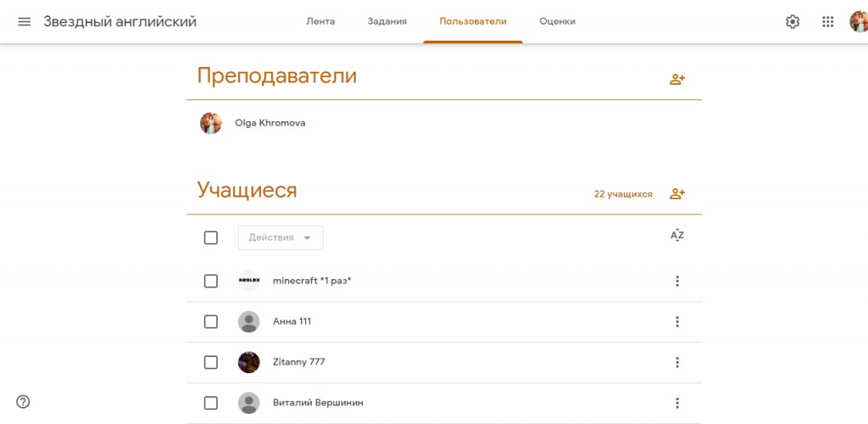Invite a teacher with the add-person icon
868x424 pixels.
[677, 79]
